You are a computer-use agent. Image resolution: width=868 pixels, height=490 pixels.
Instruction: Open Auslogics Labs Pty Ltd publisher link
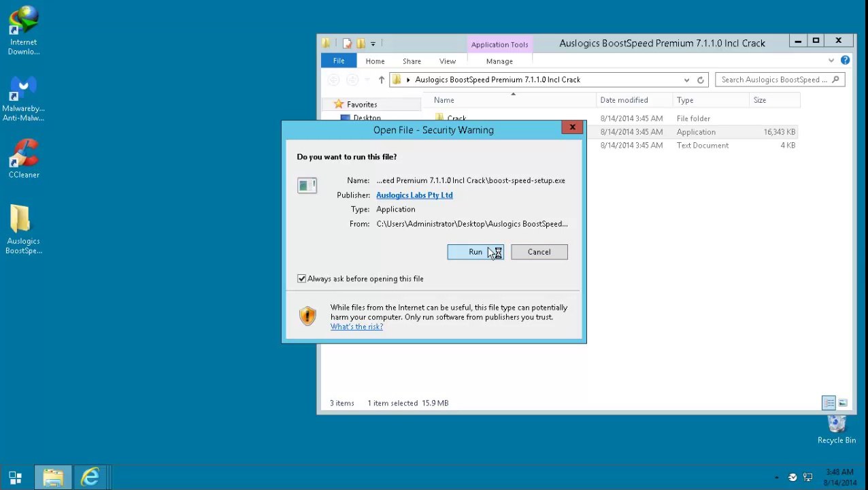click(x=414, y=195)
